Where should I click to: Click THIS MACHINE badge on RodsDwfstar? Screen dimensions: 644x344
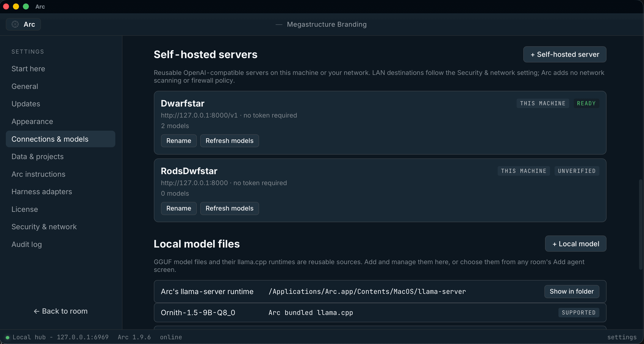pos(524,171)
